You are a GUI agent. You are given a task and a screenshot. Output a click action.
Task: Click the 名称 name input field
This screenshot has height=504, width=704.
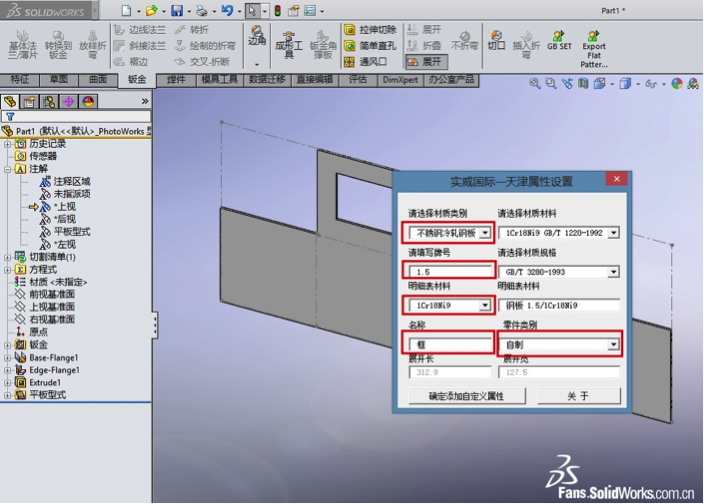point(450,345)
